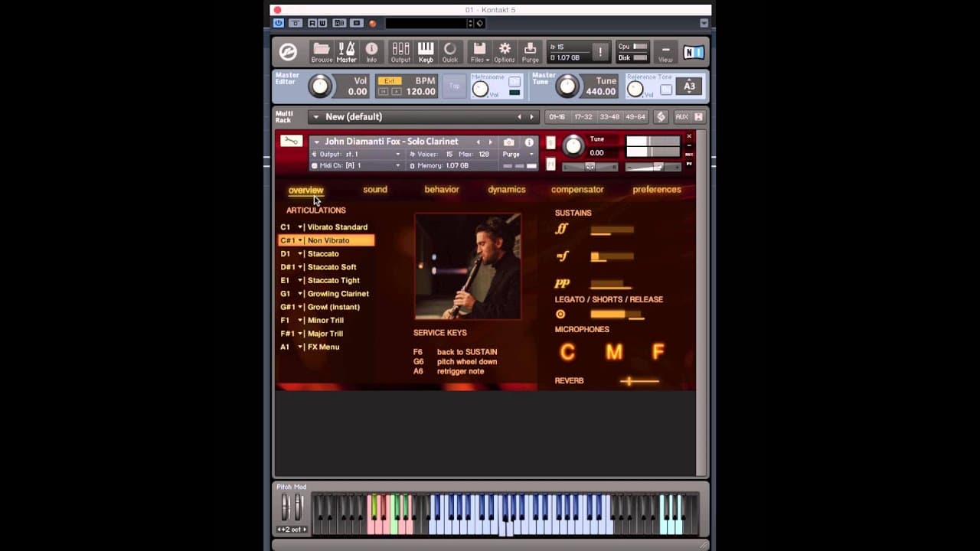
Task: Switch to the behavior tab
Action: click(442, 190)
